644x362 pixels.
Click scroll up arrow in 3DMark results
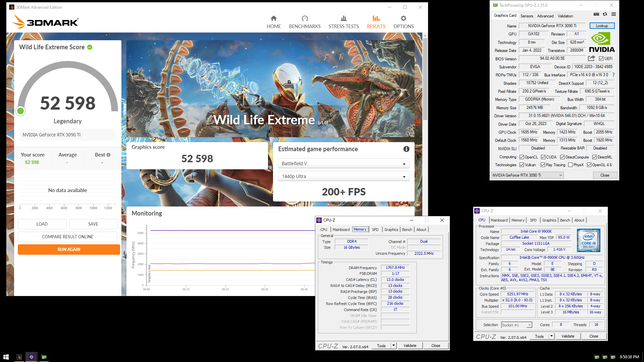point(425,35)
